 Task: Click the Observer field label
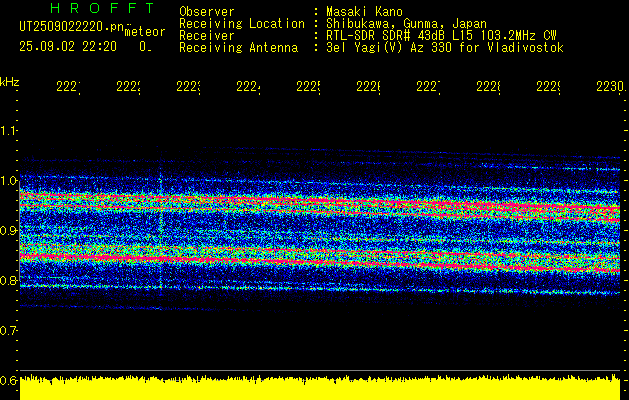click(x=207, y=12)
